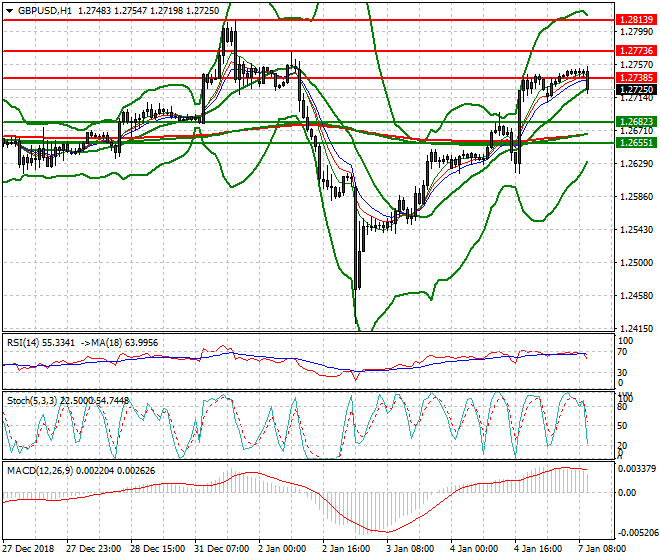Screen dimensions: 660x560
Task: Select the red 1.27385 price label
Action: [636, 77]
